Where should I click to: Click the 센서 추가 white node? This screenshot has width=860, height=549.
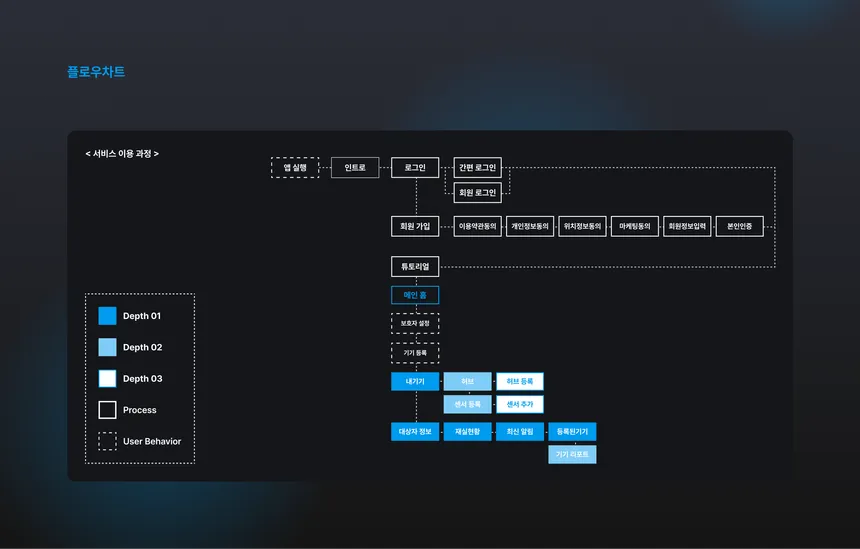point(520,404)
